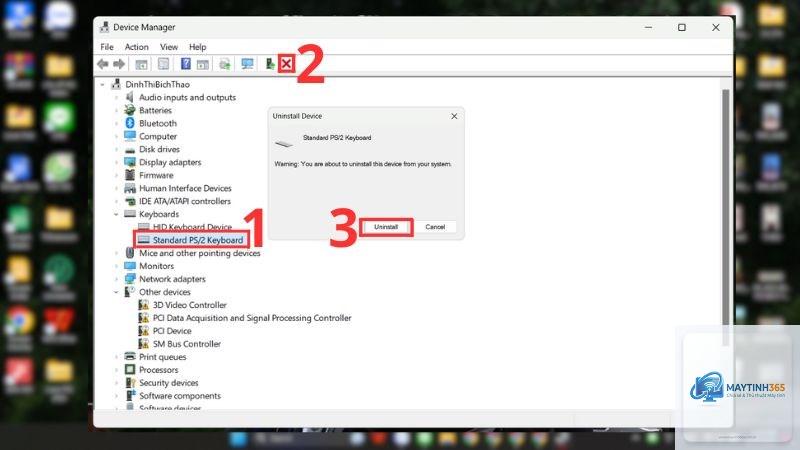
Task: Select the Software components icon
Action: [130, 395]
